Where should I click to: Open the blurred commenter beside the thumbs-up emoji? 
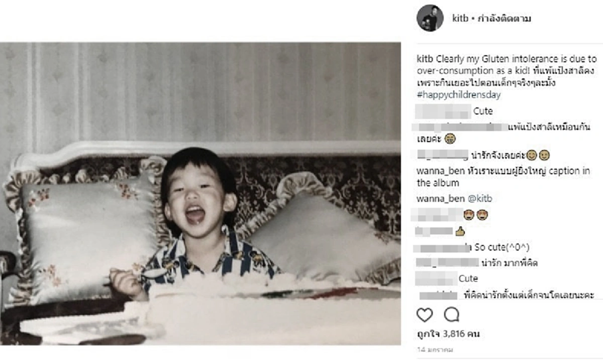coord(435,231)
